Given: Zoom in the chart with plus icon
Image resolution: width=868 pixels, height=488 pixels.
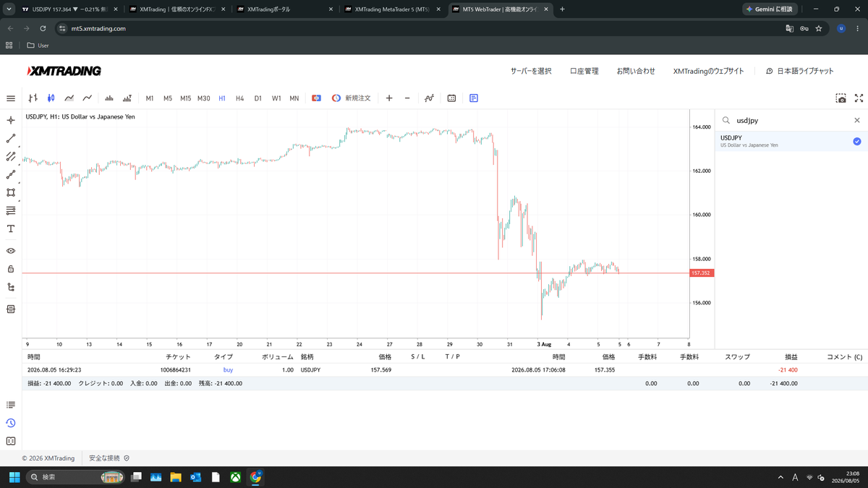Looking at the screenshot, I should pos(389,98).
